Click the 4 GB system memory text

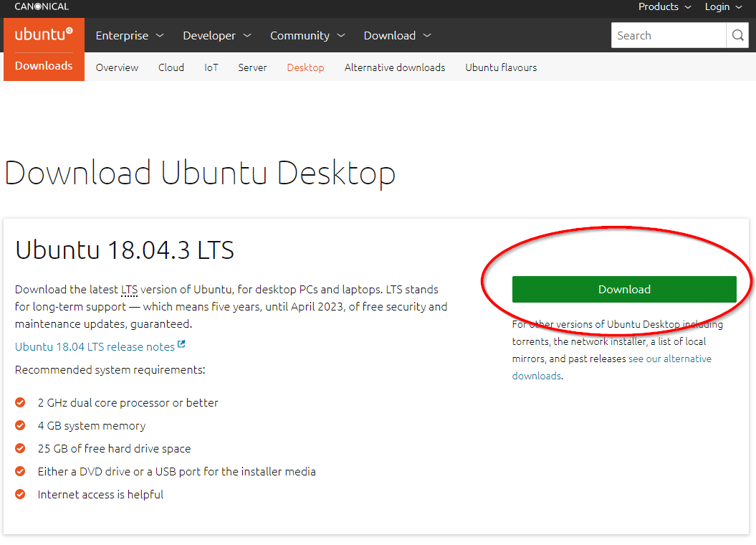point(92,426)
